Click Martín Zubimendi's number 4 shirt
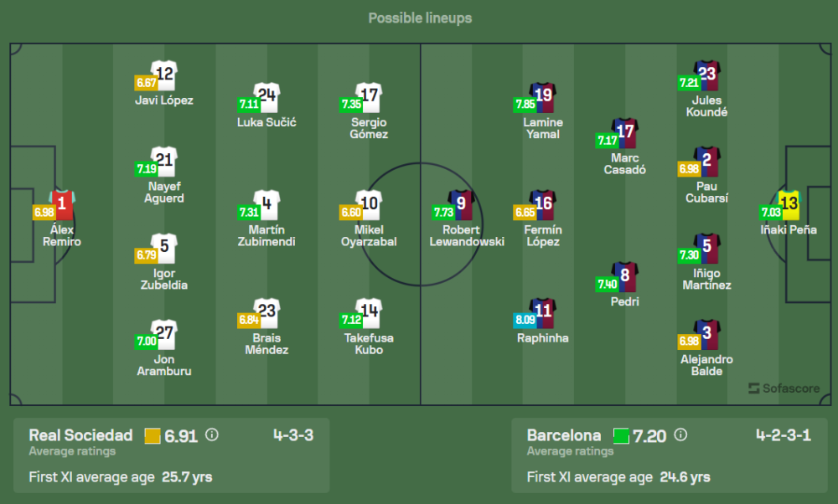 266,204
